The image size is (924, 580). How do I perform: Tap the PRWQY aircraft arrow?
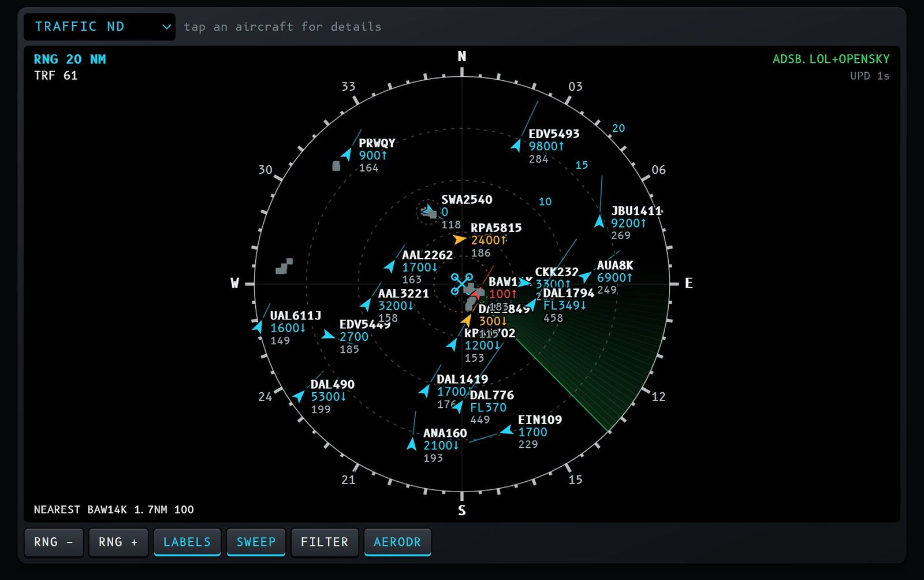(x=346, y=154)
